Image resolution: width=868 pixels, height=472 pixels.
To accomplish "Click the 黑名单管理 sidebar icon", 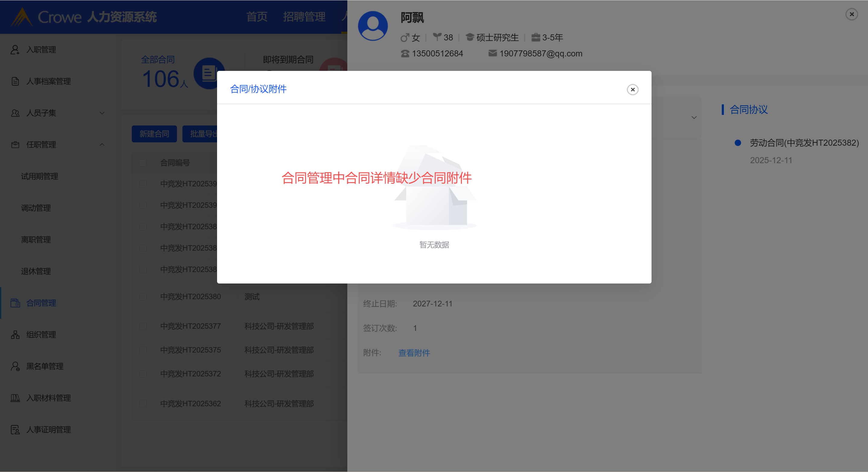I will 15,366.
